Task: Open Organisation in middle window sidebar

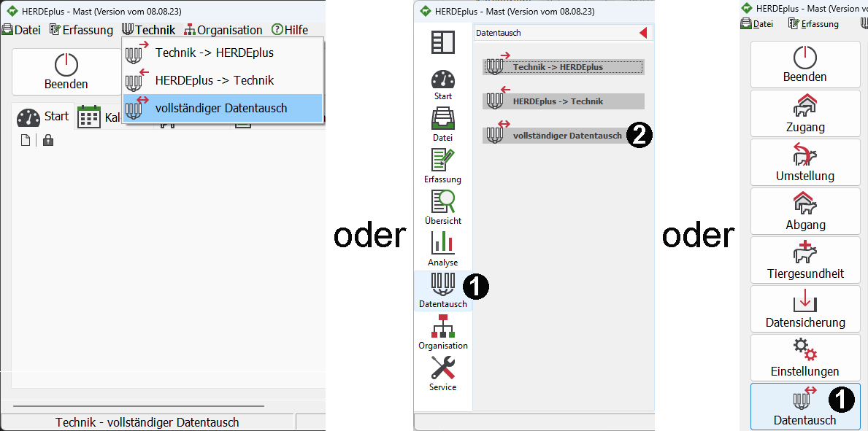Action: click(x=443, y=333)
